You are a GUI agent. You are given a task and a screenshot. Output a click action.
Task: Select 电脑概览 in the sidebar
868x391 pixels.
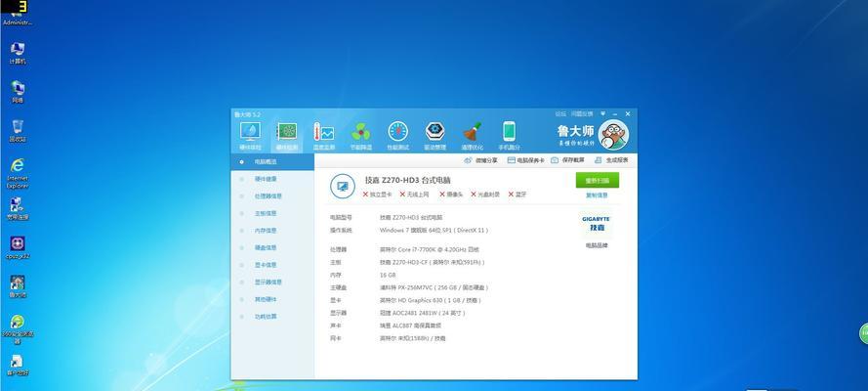(272, 161)
